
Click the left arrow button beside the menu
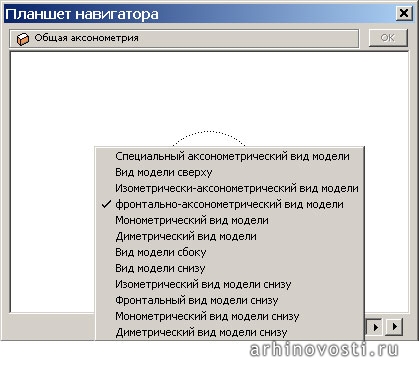[375, 326]
